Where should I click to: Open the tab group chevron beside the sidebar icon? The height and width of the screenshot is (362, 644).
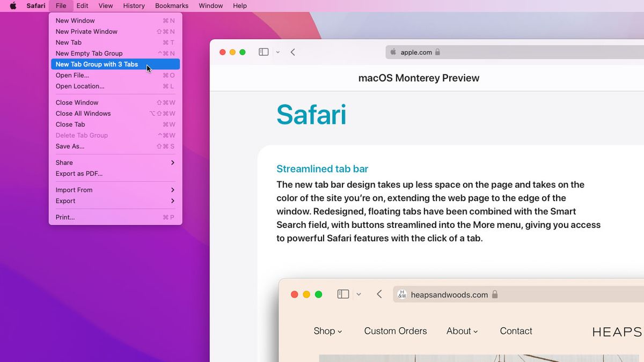(277, 51)
